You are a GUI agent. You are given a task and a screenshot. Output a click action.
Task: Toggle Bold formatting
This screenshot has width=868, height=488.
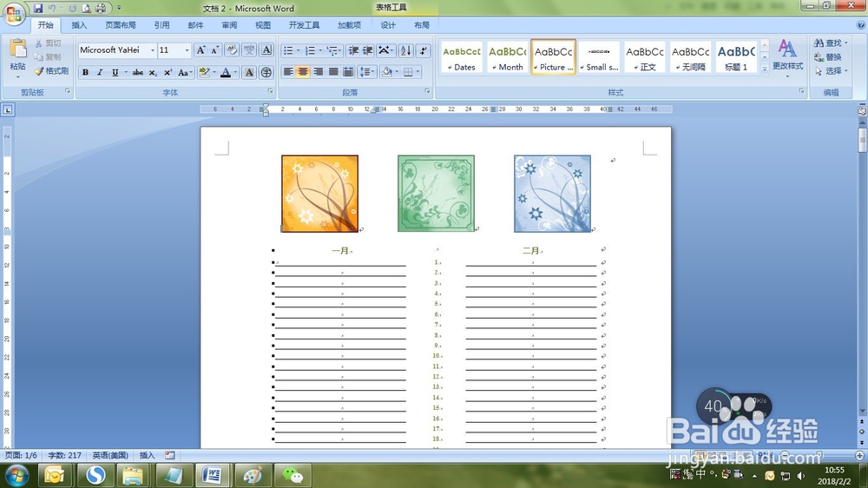tap(85, 73)
